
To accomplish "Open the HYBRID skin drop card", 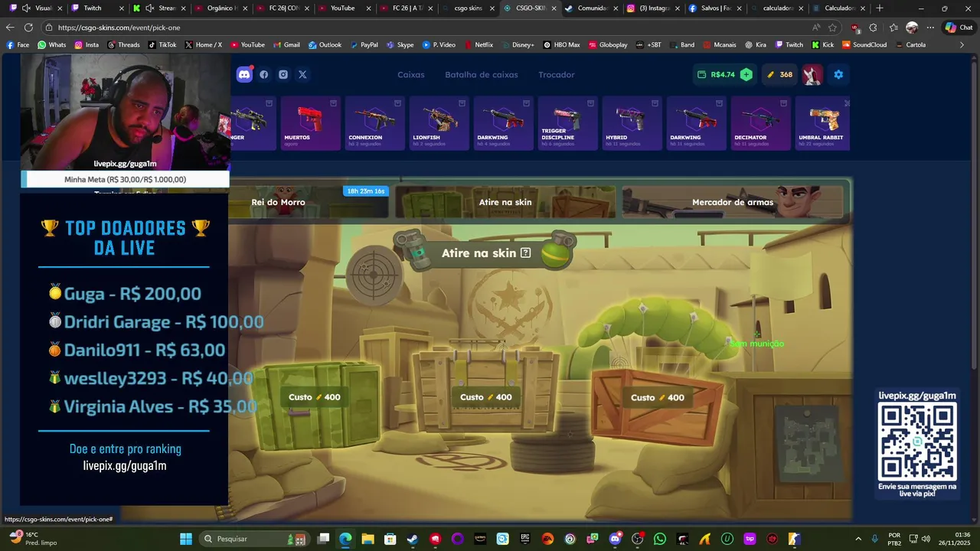I will [632, 123].
